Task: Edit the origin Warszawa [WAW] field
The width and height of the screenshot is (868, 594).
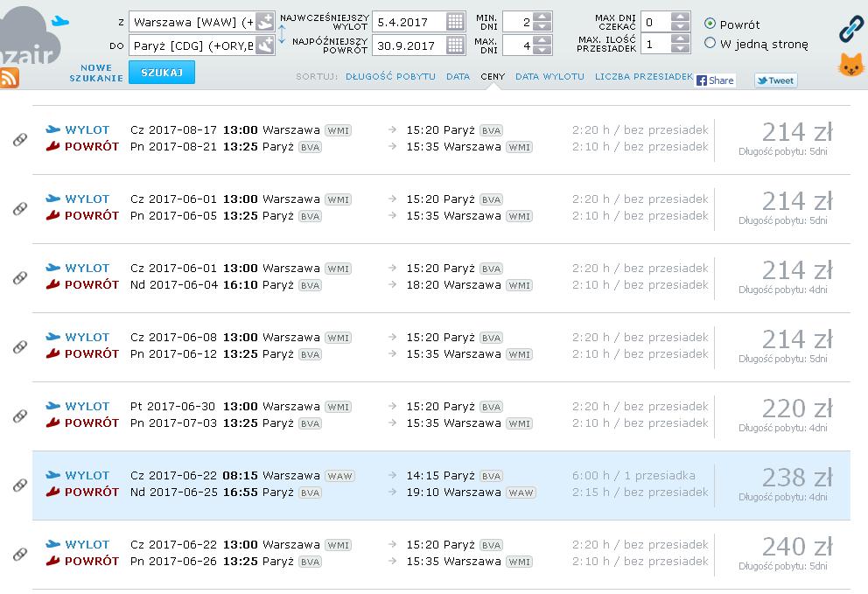Action: pos(192,22)
